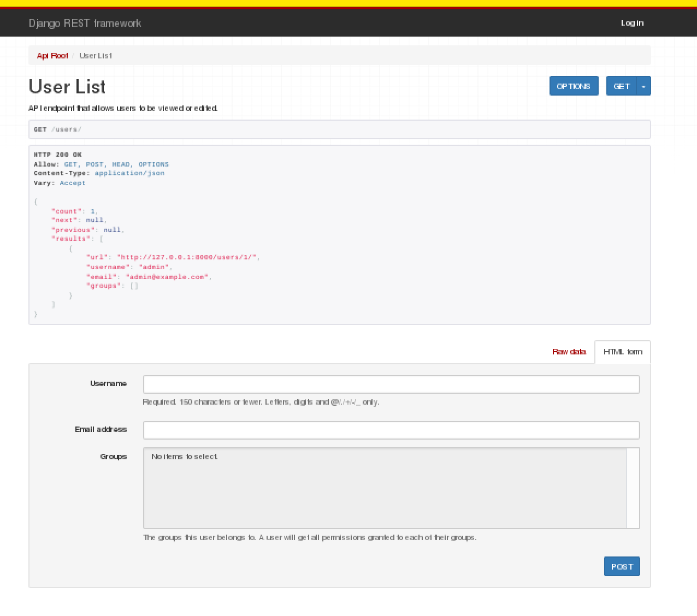Click the Email address field label
697x616 pixels.
[101, 429]
